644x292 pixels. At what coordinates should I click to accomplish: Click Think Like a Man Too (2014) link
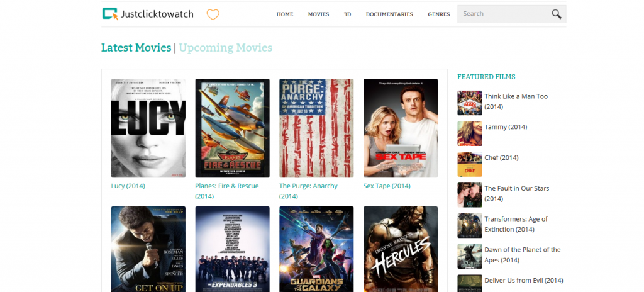(x=516, y=101)
